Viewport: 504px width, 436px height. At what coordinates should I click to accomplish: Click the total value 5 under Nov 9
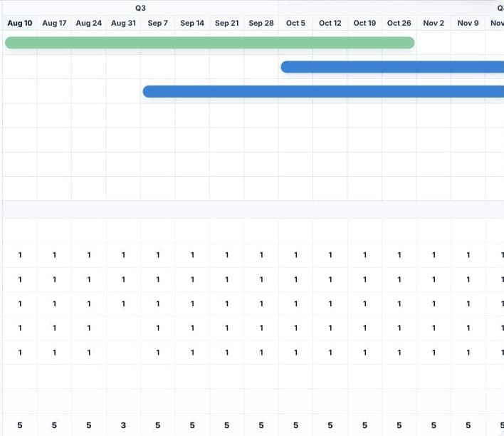(x=468, y=425)
